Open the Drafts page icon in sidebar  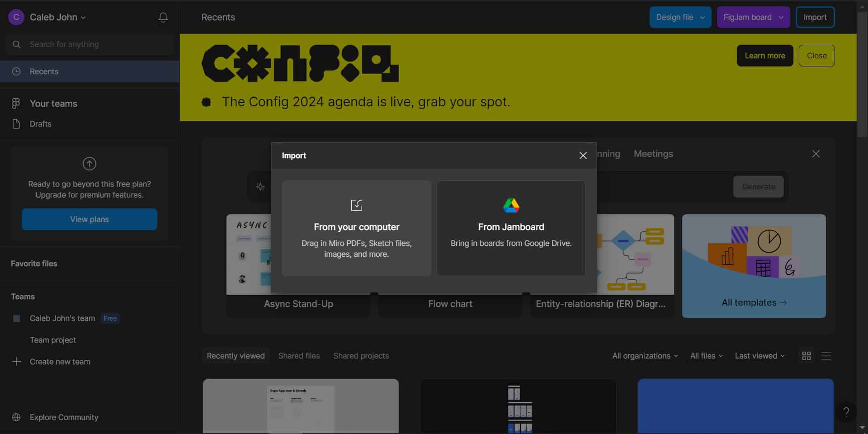[x=16, y=124]
